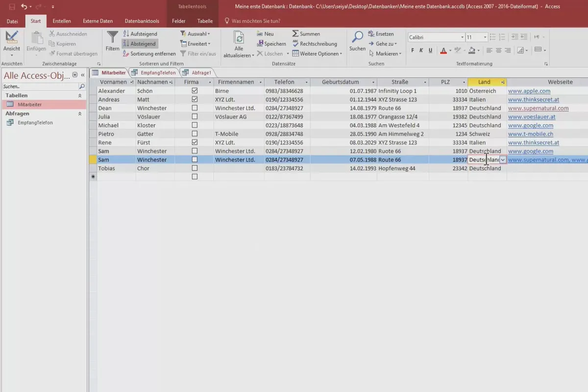Expand the Erweitert filter dropdown

(195, 44)
